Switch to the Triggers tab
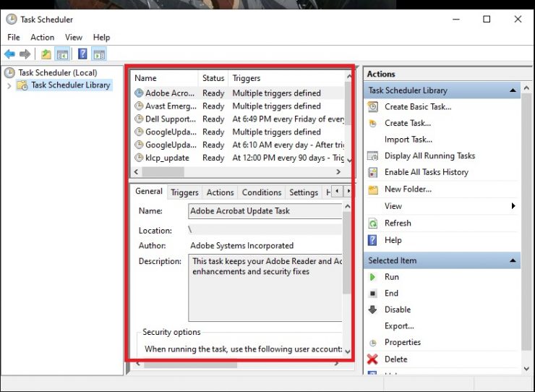 pos(184,192)
